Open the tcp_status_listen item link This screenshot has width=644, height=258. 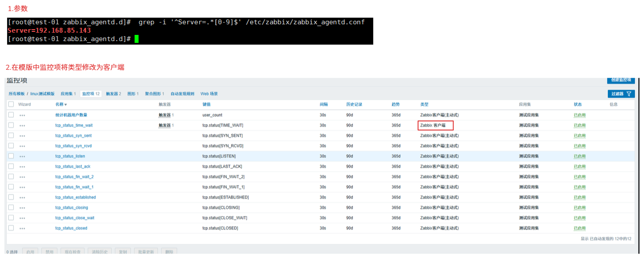[x=70, y=156]
